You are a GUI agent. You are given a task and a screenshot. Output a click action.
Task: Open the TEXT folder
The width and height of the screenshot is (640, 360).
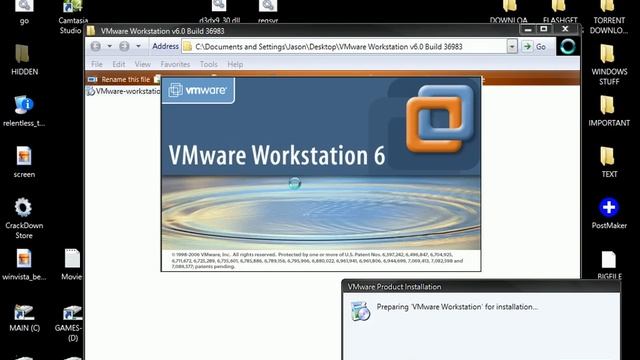pyautogui.click(x=607, y=157)
